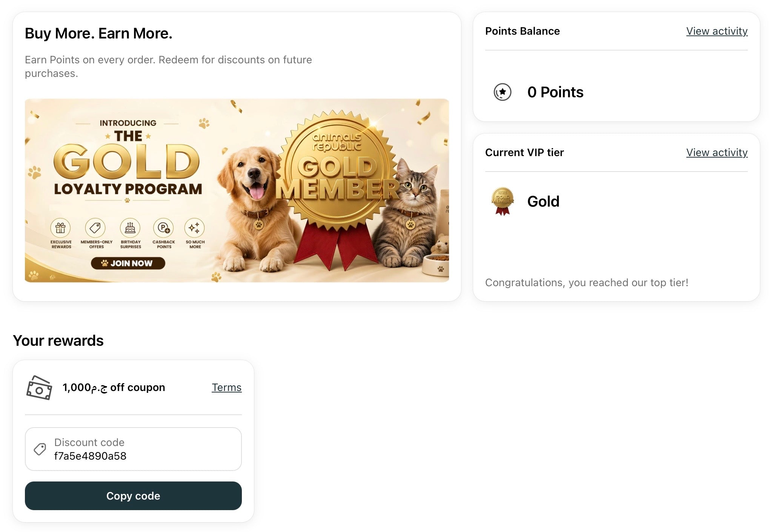772x532 pixels.
Task: Click the So Much More sparkle icon
Action: (194, 228)
